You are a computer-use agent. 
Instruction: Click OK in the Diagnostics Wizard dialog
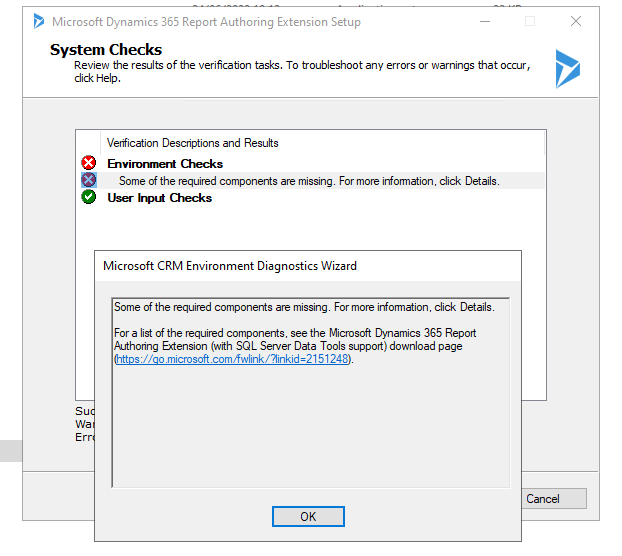[308, 516]
